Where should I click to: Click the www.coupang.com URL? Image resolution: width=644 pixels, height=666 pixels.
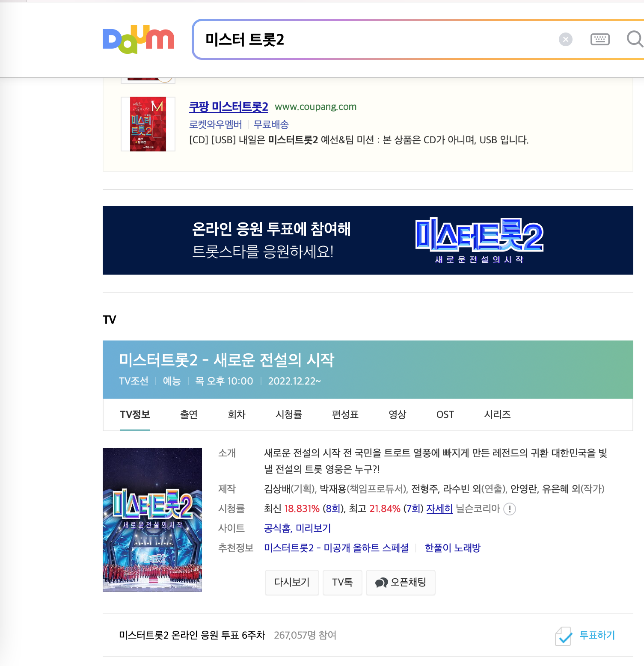tap(315, 107)
